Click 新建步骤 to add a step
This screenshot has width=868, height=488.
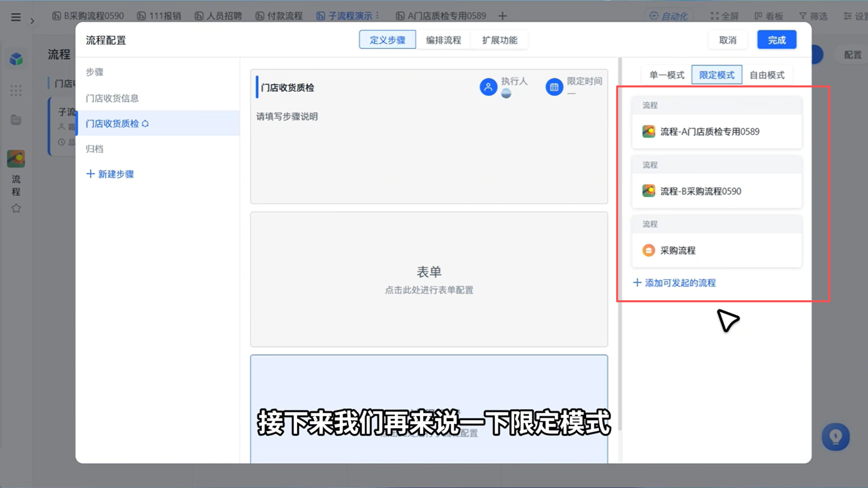110,174
